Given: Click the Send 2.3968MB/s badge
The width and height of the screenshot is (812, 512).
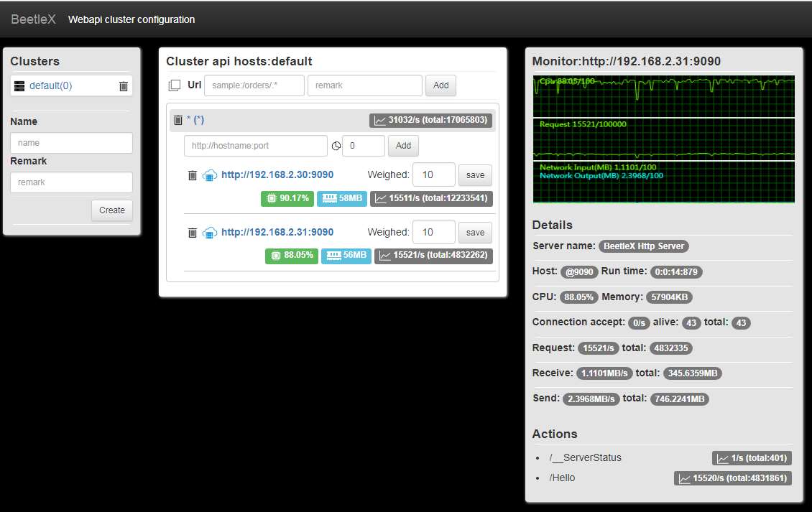Looking at the screenshot, I should 591,399.
